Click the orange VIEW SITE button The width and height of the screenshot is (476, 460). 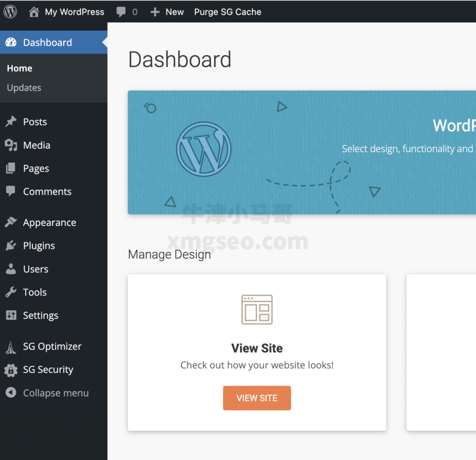coord(257,398)
